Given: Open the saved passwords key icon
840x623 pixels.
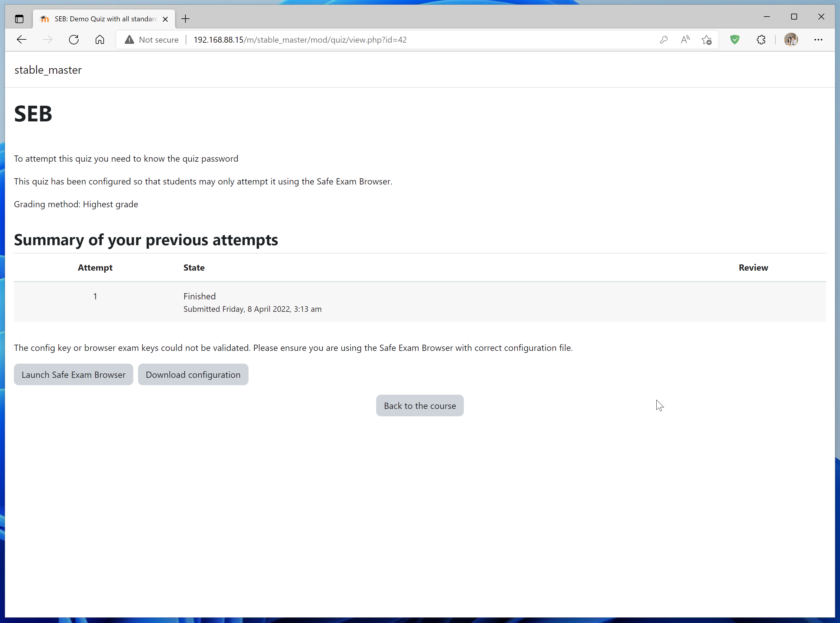Looking at the screenshot, I should pyautogui.click(x=663, y=40).
